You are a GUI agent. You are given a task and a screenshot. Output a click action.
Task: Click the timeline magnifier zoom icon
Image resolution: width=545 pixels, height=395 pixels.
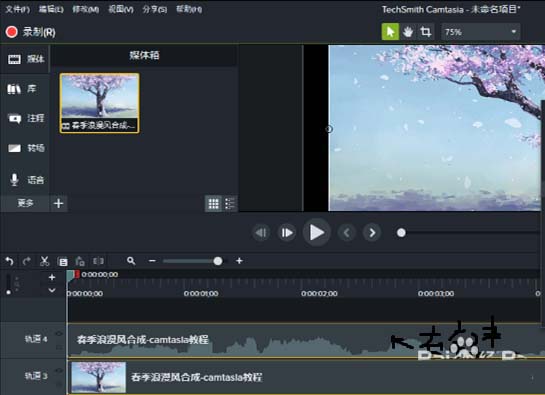[x=131, y=261]
